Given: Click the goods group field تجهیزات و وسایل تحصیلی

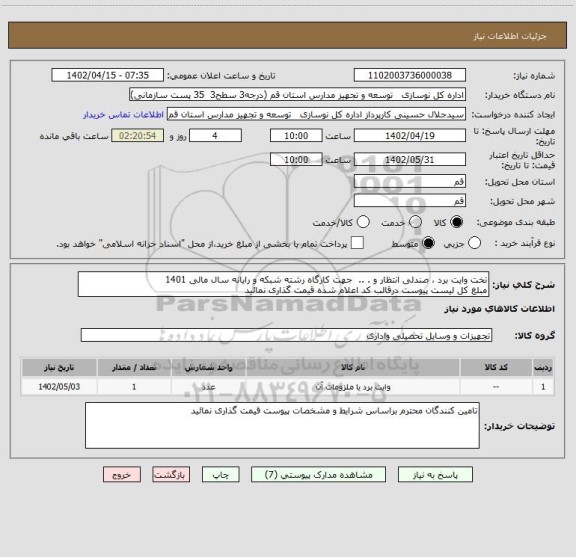Looking at the screenshot, I should tap(287, 335).
